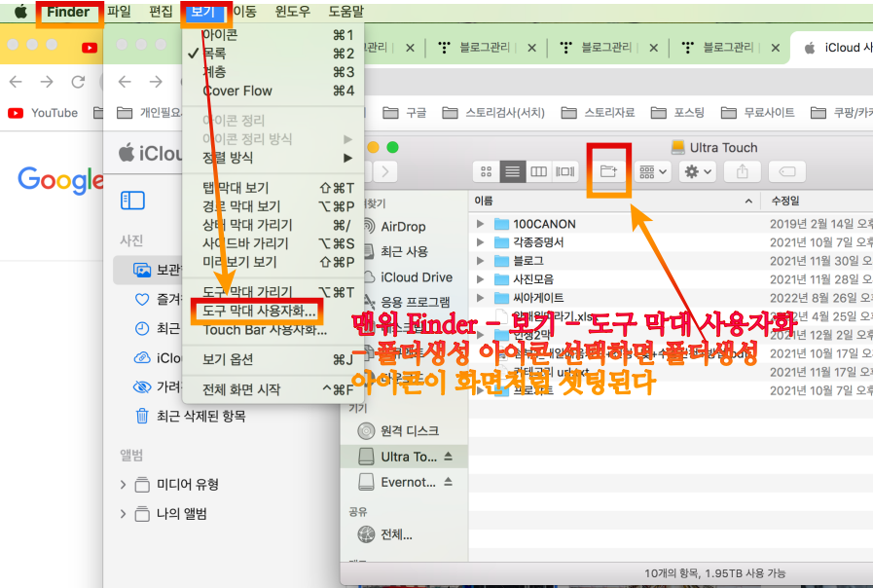
Task: Open the item grouping dropdown in the toolbar
Action: click(652, 170)
